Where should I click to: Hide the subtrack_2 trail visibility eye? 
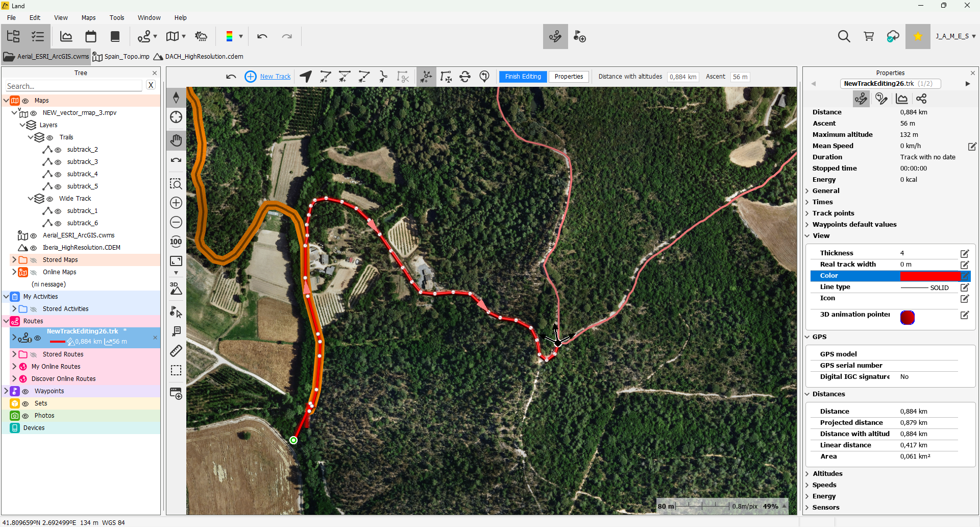[58, 150]
